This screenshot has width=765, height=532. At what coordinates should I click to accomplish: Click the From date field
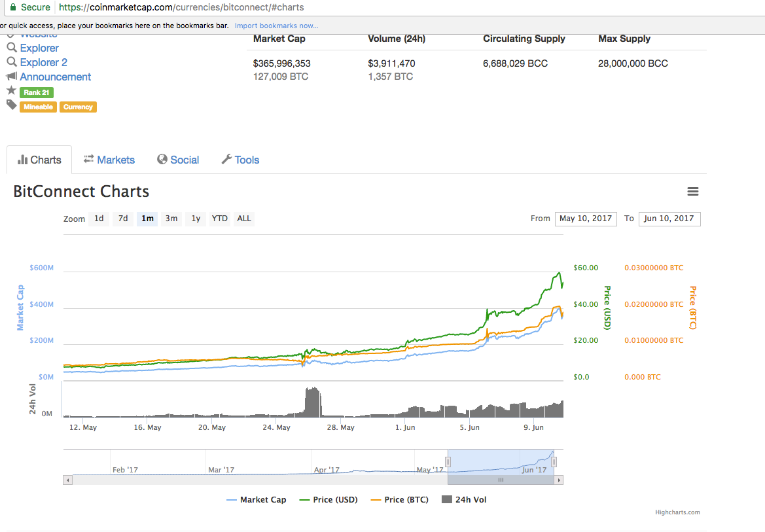pos(586,219)
